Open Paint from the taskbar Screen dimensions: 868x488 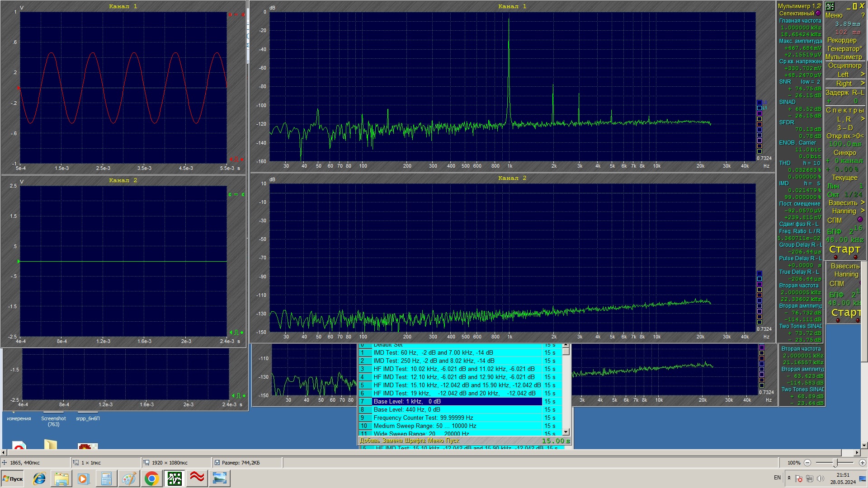click(x=129, y=479)
